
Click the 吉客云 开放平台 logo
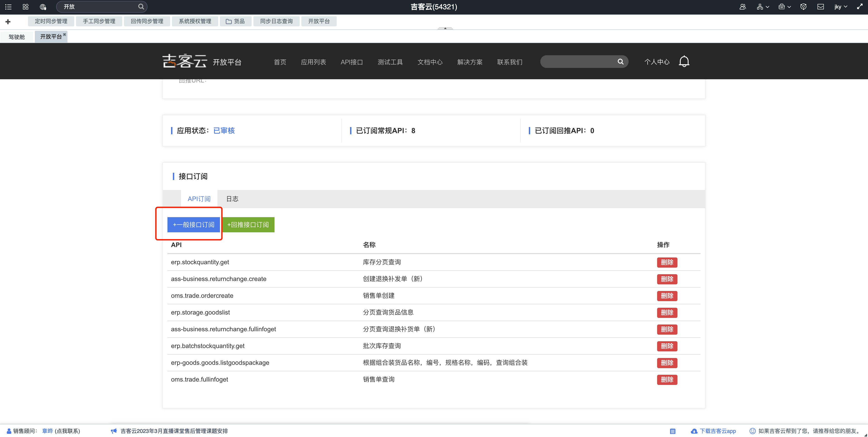pos(202,61)
